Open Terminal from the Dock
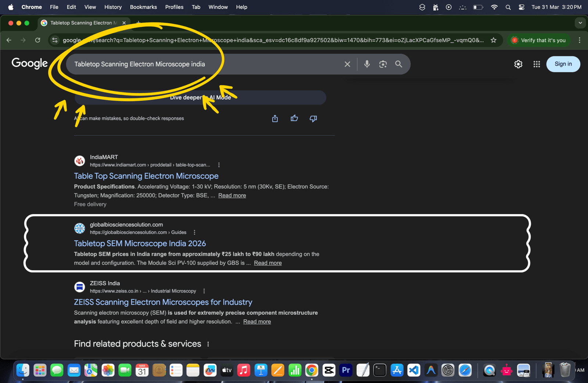Viewport: 588px width, 383px height. [x=380, y=370]
